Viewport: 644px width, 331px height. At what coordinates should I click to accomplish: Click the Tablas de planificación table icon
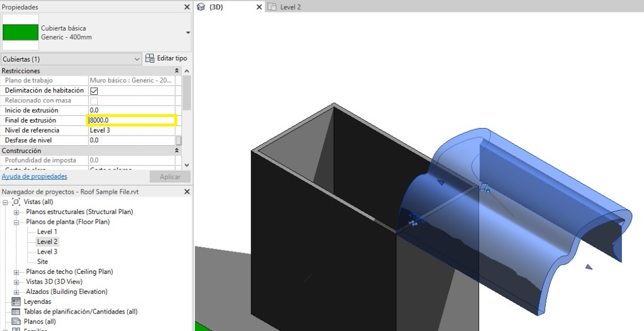tap(16, 312)
